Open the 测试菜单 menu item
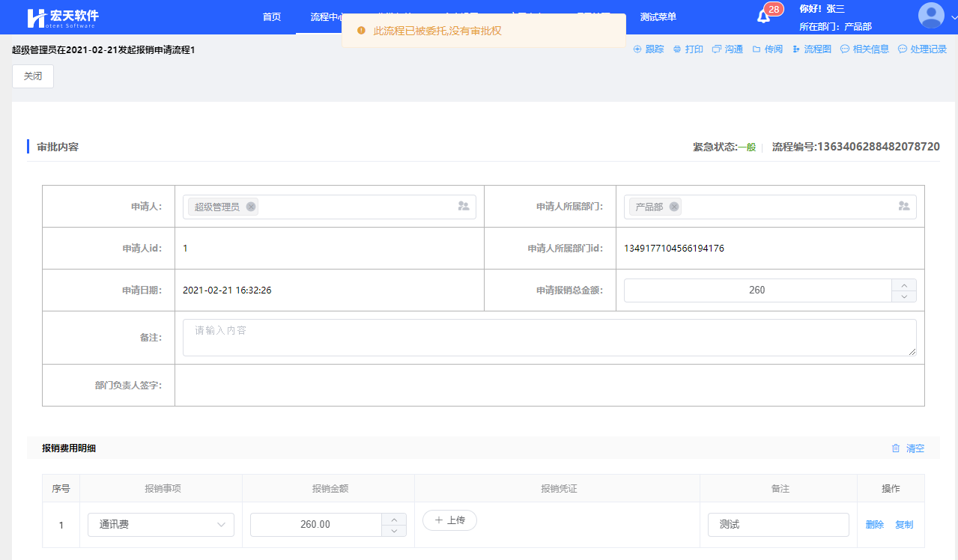The width and height of the screenshot is (958, 560). pos(658,17)
